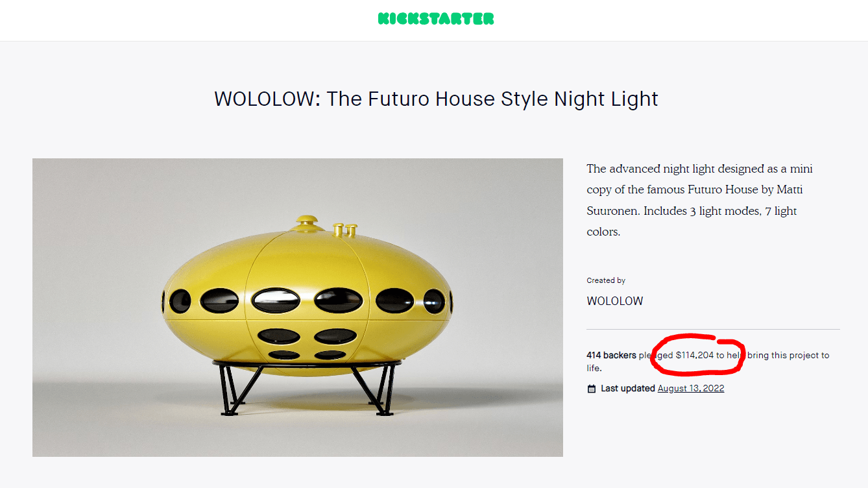Click the Last updated label
Screen dimensions: 868x488
pos(627,389)
